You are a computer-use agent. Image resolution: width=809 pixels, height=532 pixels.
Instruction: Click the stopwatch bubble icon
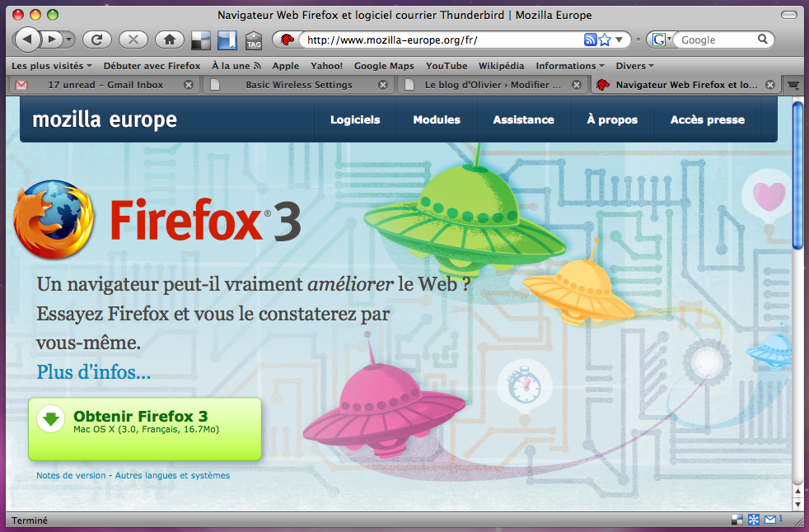[525, 385]
